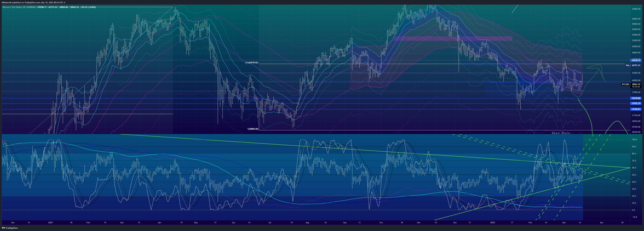Select the magenta rectangle zone near 53000
The height and width of the screenshot is (231, 644).
pyautogui.click(x=453, y=38)
